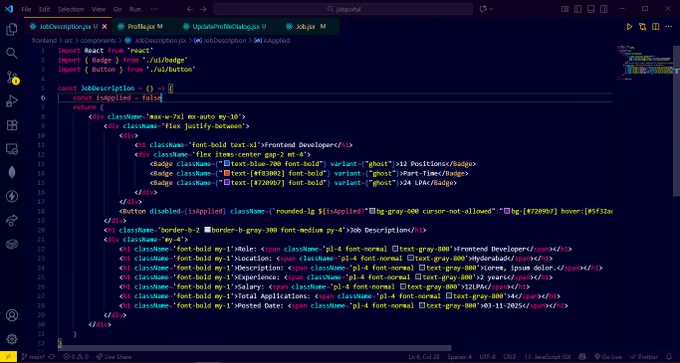680x363 pixels.
Task: Open editor More Actions ellipsis
Action: pos(669,27)
